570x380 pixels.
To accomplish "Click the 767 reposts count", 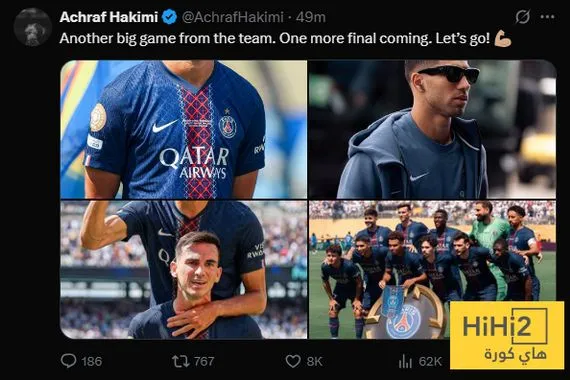I will coord(204,361).
